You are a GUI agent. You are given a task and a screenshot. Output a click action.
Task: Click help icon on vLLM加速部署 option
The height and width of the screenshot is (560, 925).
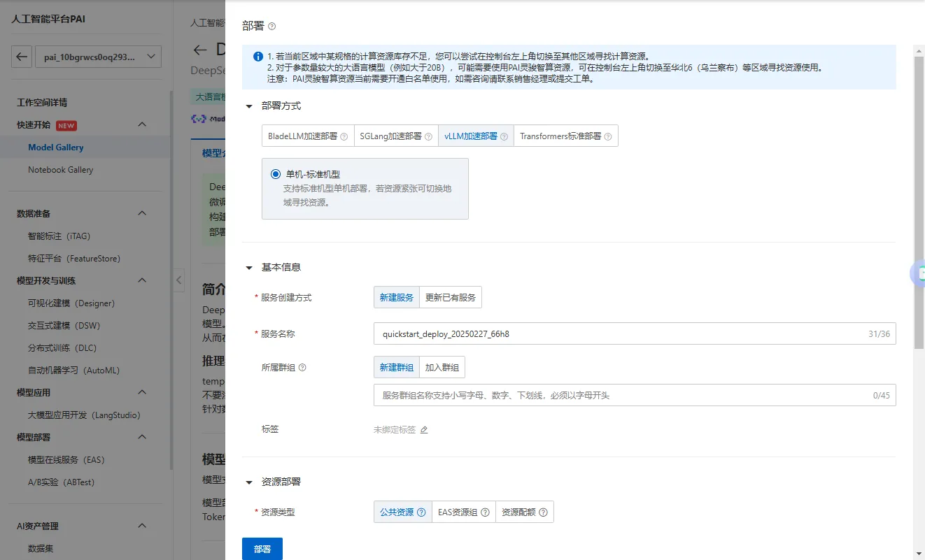[x=504, y=136]
